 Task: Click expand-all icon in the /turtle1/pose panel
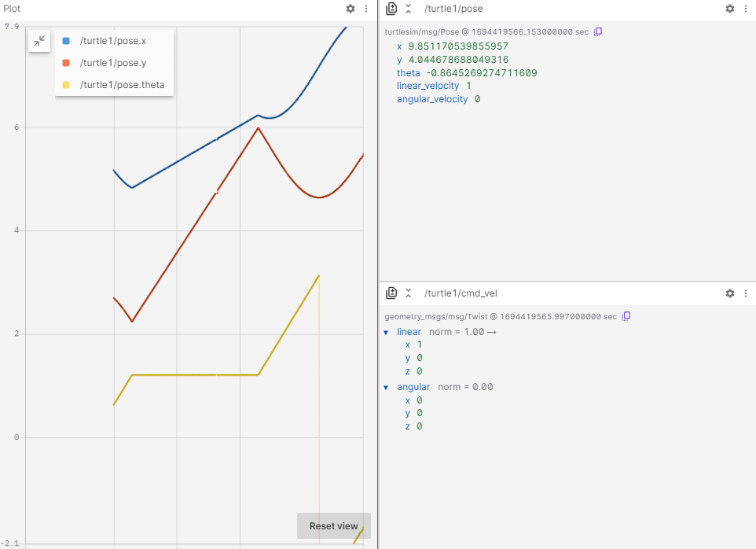[408, 9]
